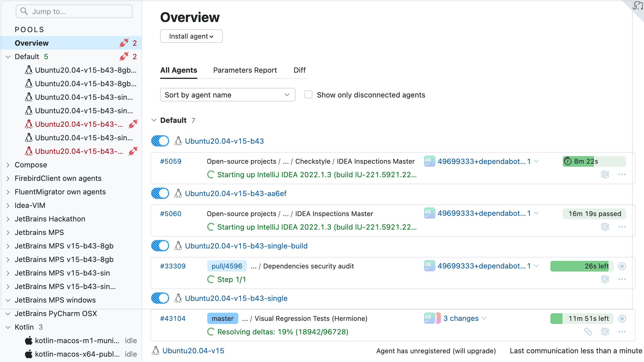Collapse the Default agent pool section
The image size is (644, 362).
154,120
